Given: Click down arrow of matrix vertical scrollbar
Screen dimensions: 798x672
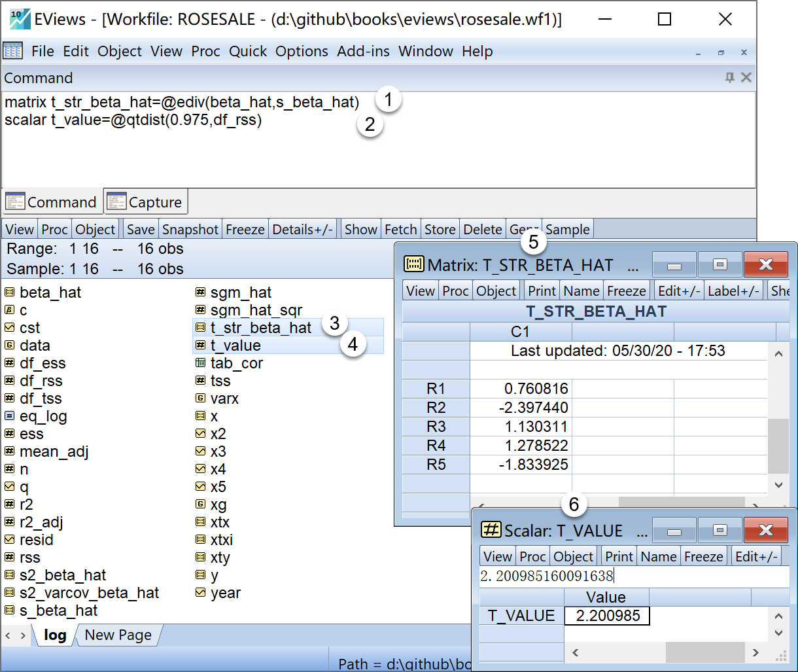Looking at the screenshot, I should pyautogui.click(x=778, y=485).
